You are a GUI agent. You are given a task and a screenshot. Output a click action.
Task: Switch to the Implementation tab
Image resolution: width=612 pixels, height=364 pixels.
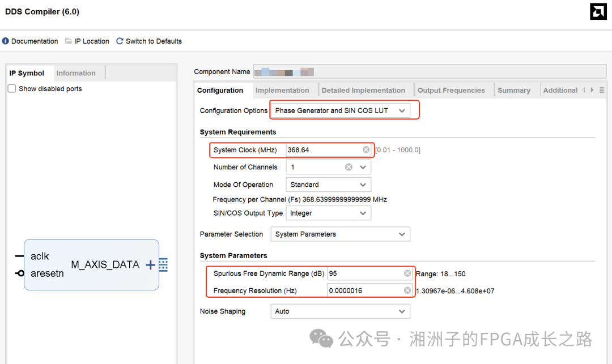[x=282, y=91]
